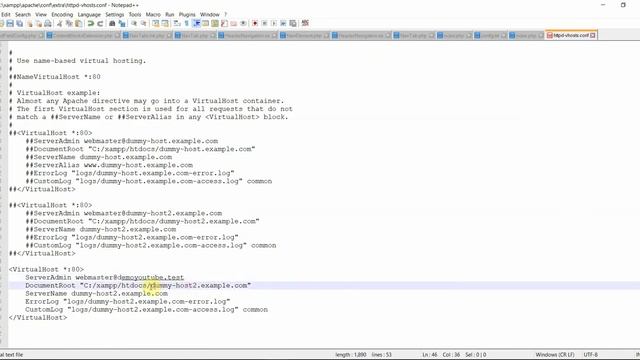The image size is (640, 360).
Task: Click the last toolbar icon after Save Macro
Action: tap(305, 23)
